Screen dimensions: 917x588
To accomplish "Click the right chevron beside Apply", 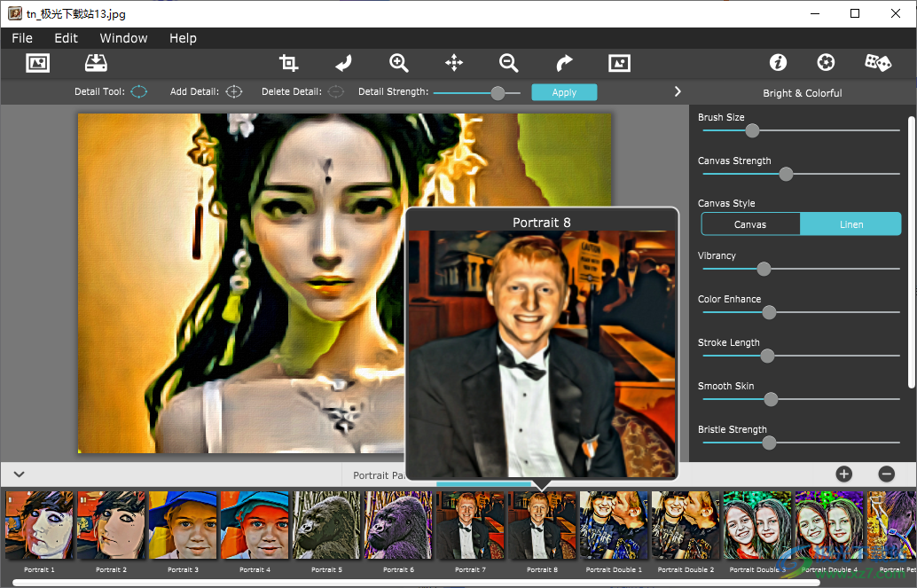I will (677, 90).
